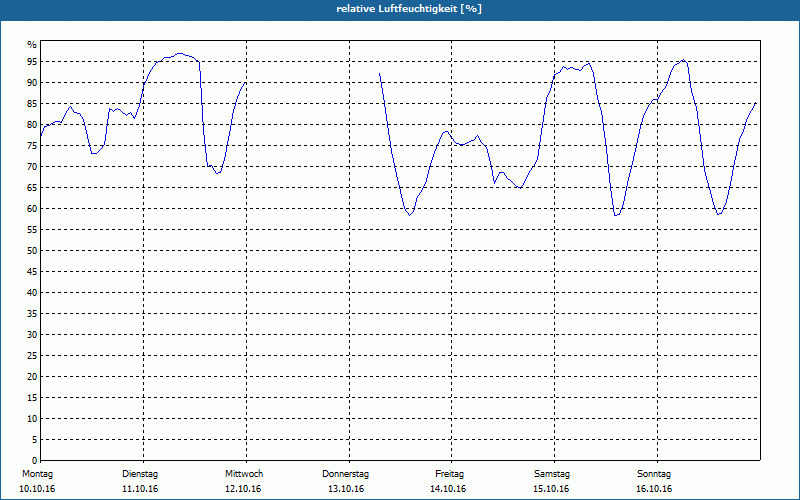Click the y-axis value 70
Viewport: 800px width, 500px height.
coord(32,167)
